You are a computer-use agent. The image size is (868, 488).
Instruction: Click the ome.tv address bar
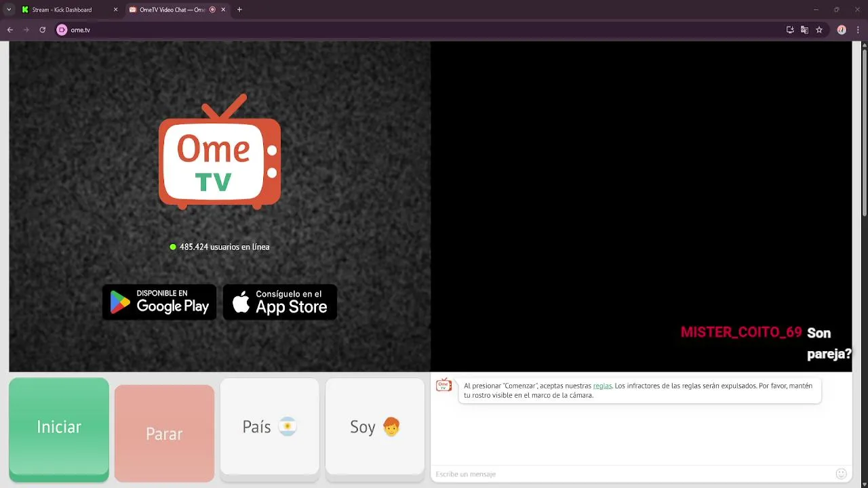pyautogui.click(x=420, y=30)
